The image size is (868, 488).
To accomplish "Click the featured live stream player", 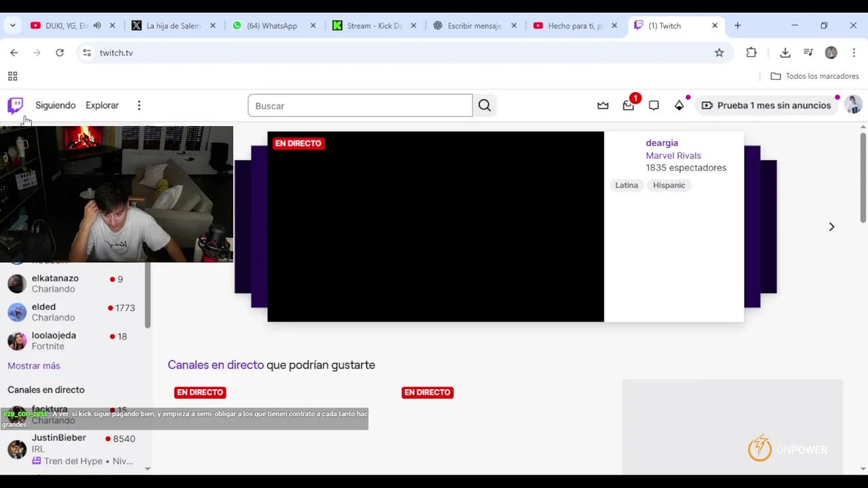I will pos(435,226).
